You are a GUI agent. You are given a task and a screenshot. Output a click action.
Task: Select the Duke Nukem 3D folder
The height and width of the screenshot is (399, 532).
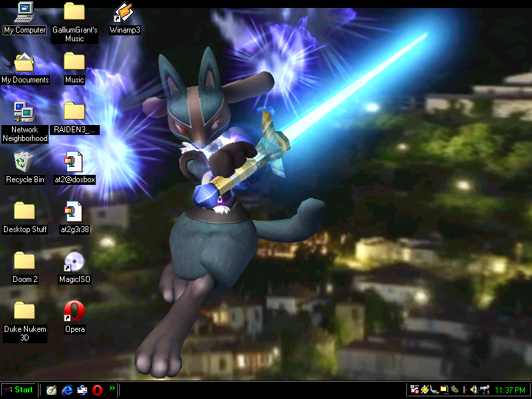25,311
